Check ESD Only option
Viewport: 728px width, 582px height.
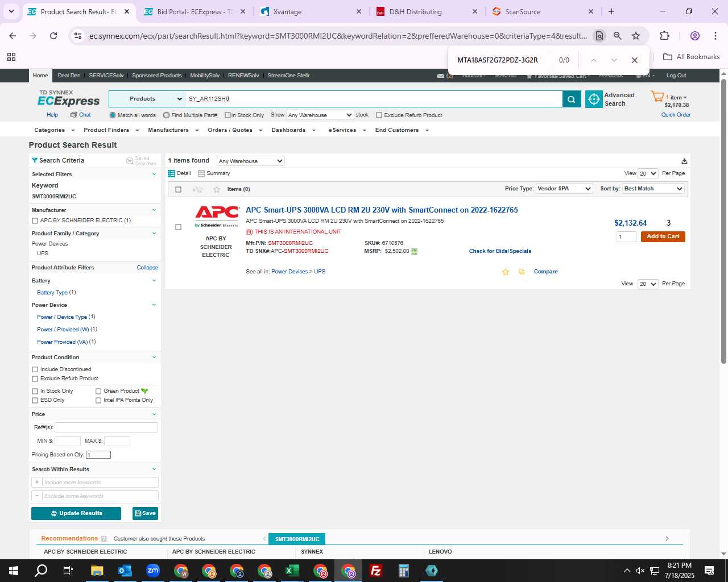(x=35, y=400)
